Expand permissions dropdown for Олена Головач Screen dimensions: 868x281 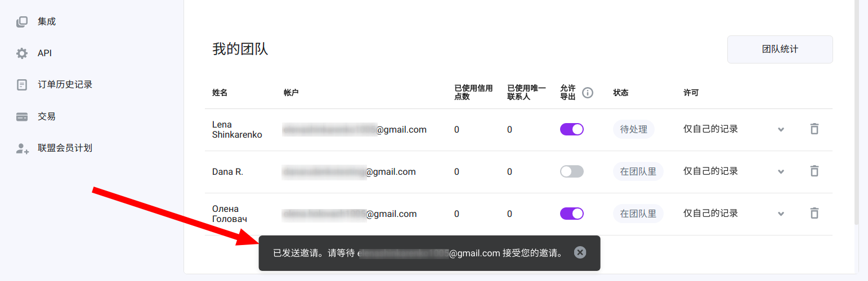click(781, 214)
